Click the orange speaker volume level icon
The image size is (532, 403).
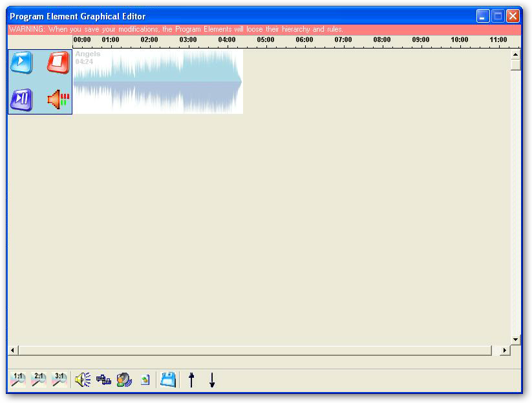click(58, 100)
